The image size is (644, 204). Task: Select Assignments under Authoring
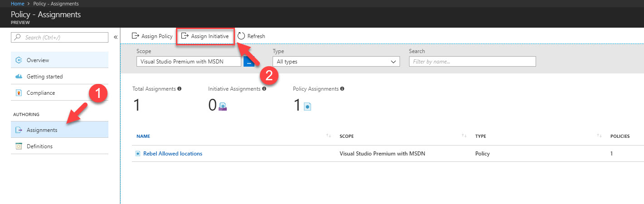[59, 130]
